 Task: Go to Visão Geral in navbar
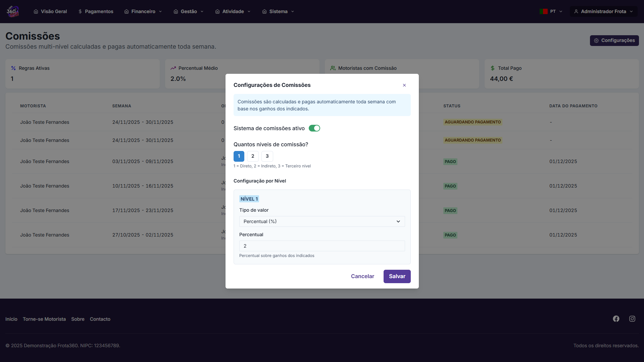click(x=50, y=11)
